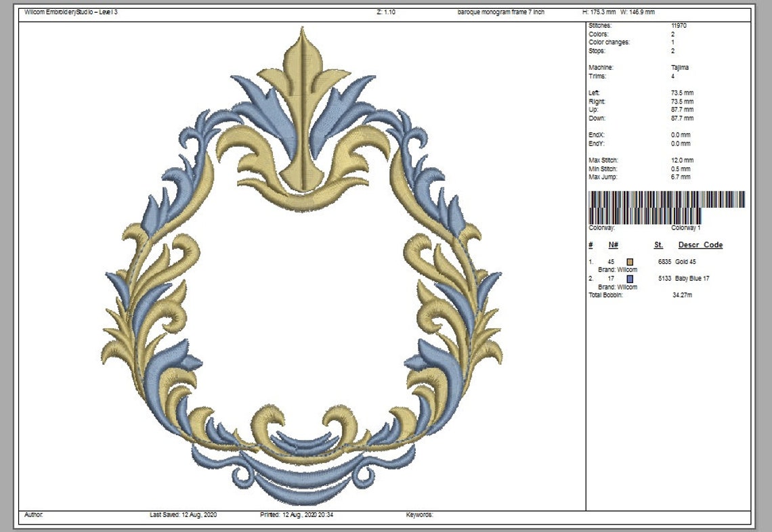This screenshot has height=532, width=772.
Task: Select the Colorway 1 label
Action: coord(687,227)
